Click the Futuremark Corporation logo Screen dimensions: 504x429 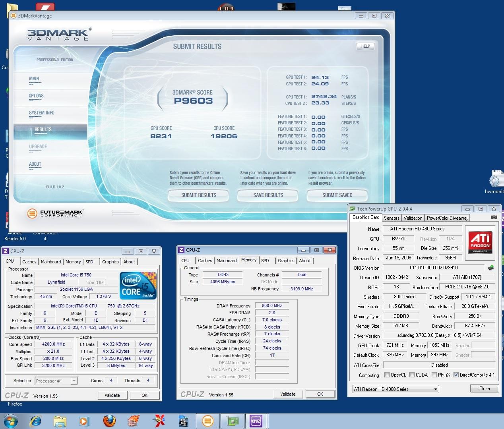pos(54,214)
